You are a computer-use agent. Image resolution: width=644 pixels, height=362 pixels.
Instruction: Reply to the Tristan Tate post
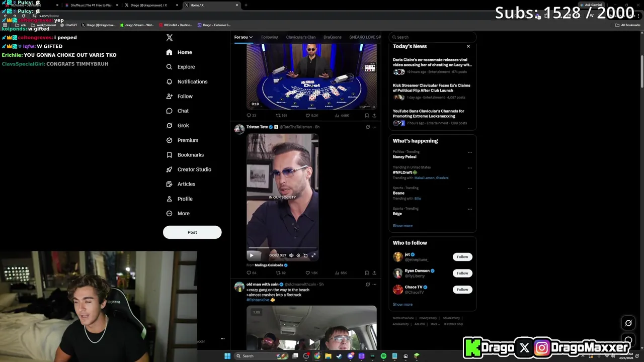click(x=251, y=273)
